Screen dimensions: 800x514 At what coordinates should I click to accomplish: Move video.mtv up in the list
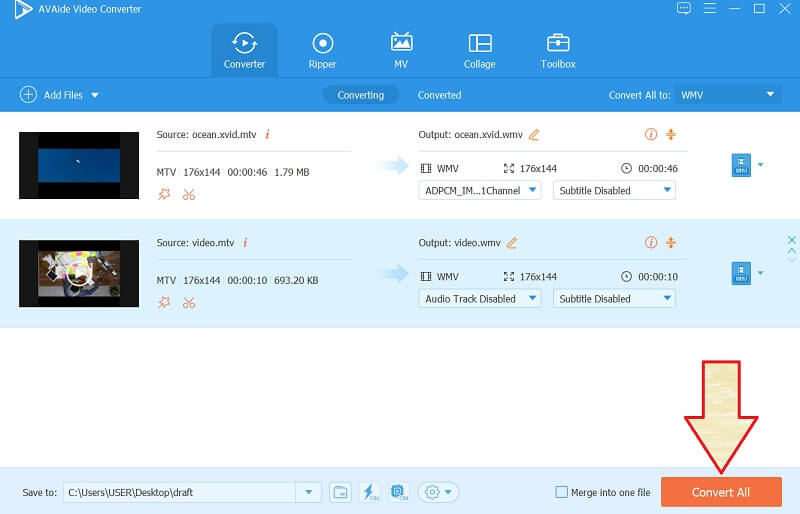[x=791, y=251]
